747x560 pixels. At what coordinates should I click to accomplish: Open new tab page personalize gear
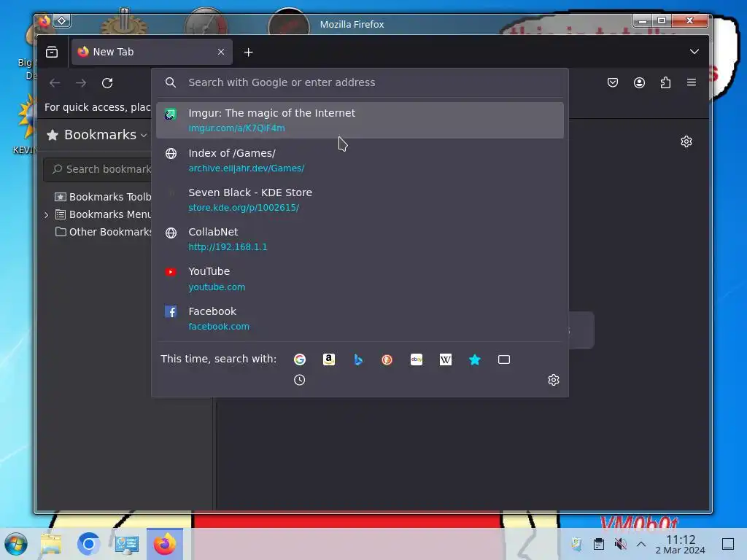click(x=686, y=141)
